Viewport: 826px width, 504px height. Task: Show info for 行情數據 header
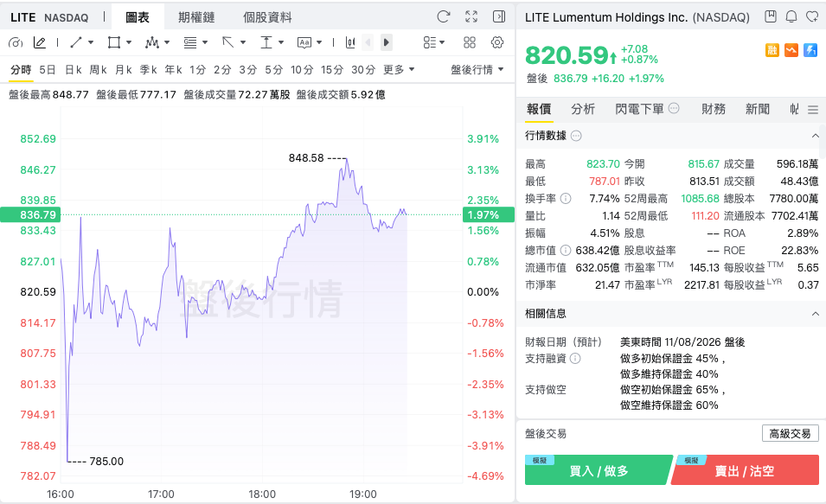point(576,136)
